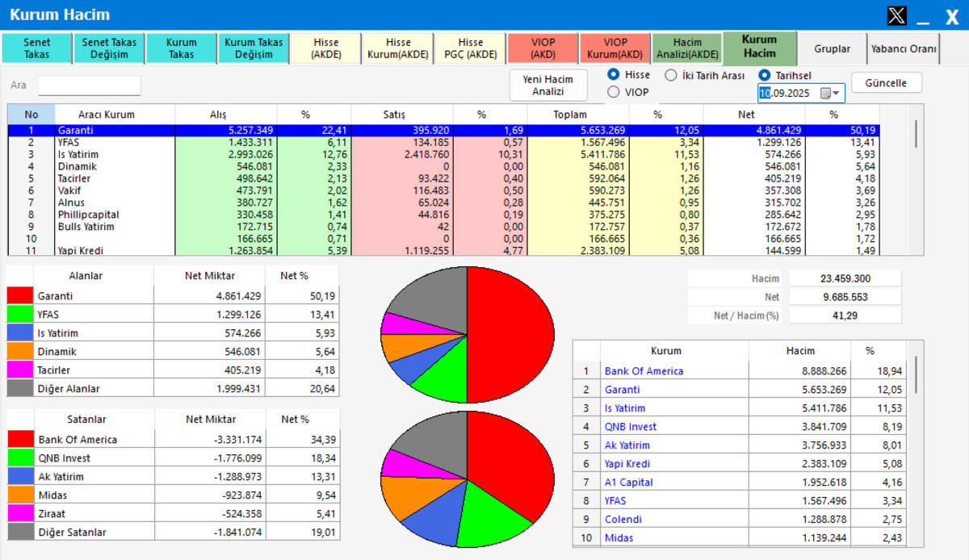The width and height of the screenshot is (969, 560).
Task: Open the Colendi link
Action: point(623,520)
